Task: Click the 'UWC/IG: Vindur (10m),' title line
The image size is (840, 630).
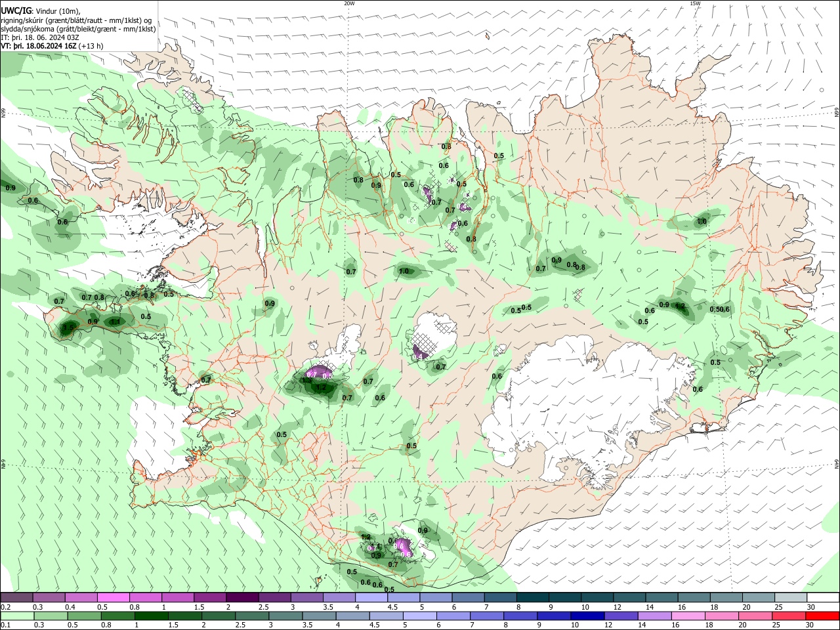Action: (41, 11)
